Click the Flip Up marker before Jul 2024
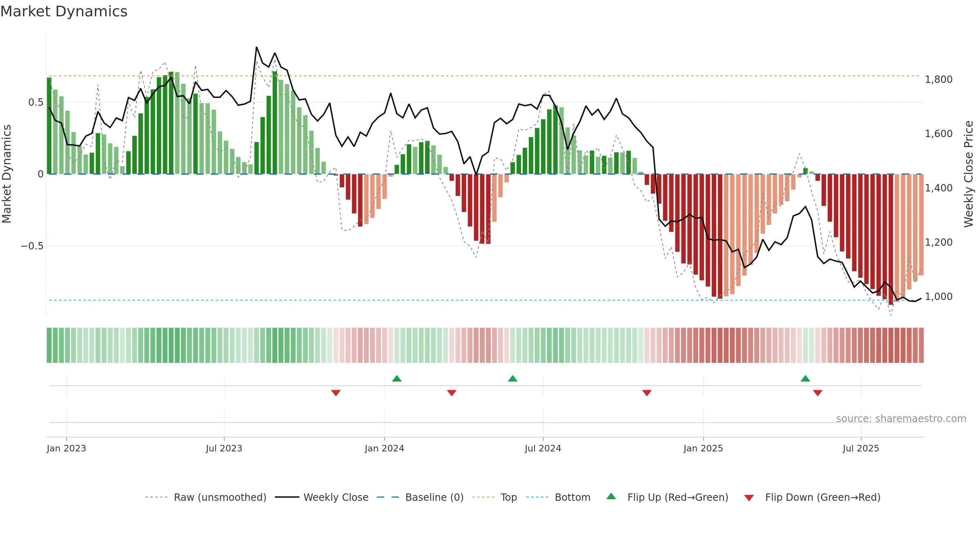This screenshot has height=551, width=980. [x=512, y=378]
